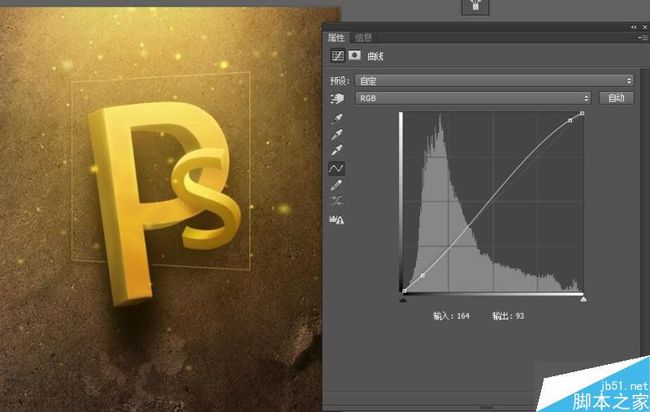Select the pencil draw curve tool
The width and height of the screenshot is (650, 412).
(x=337, y=185)
